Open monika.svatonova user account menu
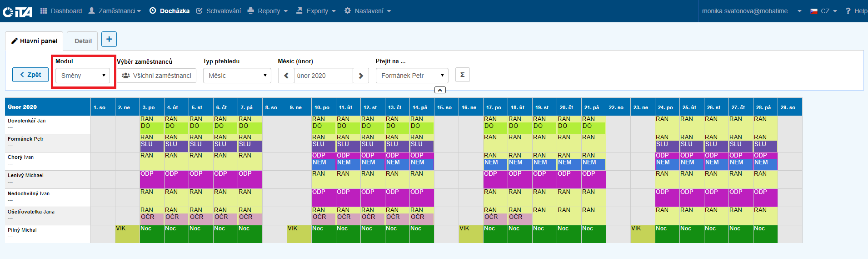The width and height of the screenshot is (868, 259). coord(752,11)
